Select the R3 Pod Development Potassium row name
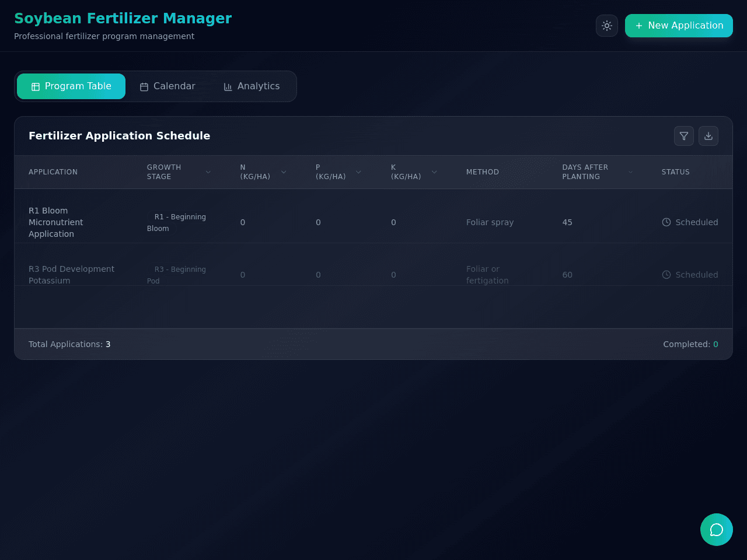 point(71,275)
